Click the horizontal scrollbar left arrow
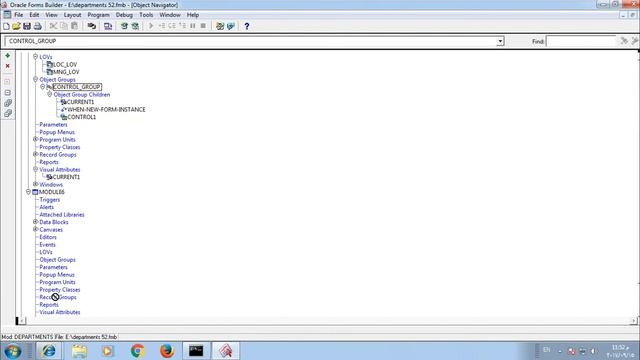640x360 pixels. pyautogui.click(x=22, y=321)
